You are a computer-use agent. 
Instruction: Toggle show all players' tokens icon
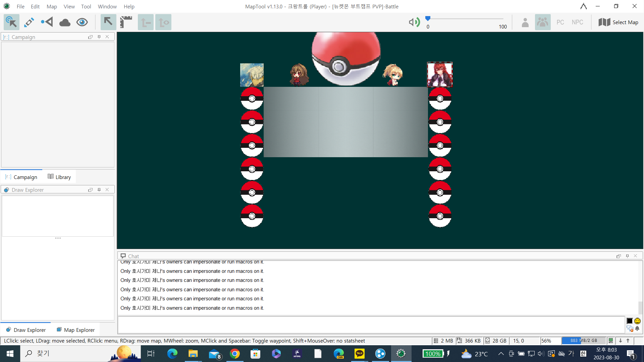pyautogui.click(x=542, y=22)
